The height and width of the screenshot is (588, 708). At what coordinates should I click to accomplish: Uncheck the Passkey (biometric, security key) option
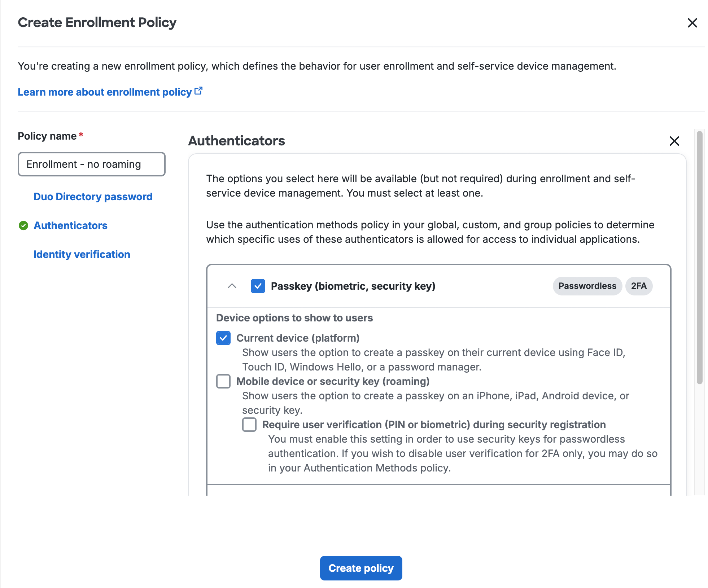point(258,286)
